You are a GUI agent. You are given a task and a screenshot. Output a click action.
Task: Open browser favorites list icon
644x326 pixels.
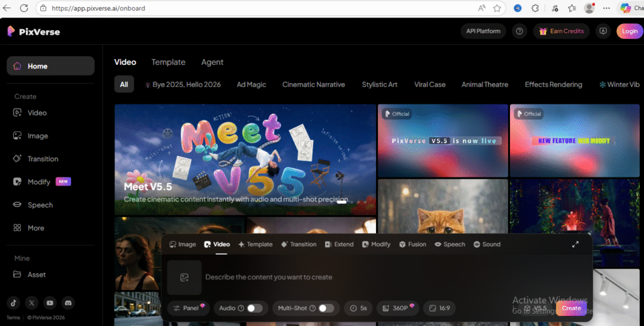(x=572, y=8)
